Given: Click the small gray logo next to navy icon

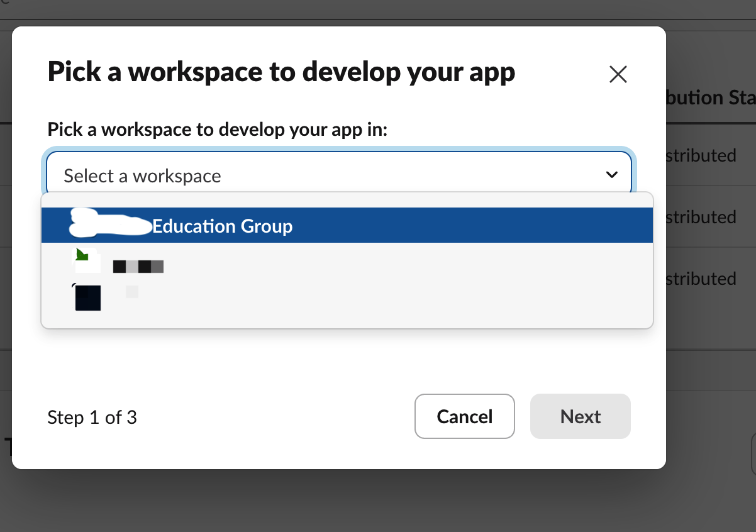Looking at the screenshot, I should point(131,291).
